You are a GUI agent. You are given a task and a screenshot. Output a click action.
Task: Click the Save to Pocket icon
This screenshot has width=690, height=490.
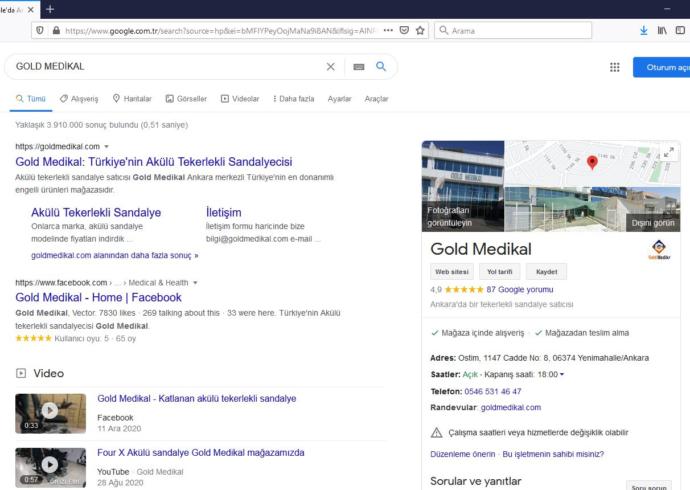coord(404,30)
